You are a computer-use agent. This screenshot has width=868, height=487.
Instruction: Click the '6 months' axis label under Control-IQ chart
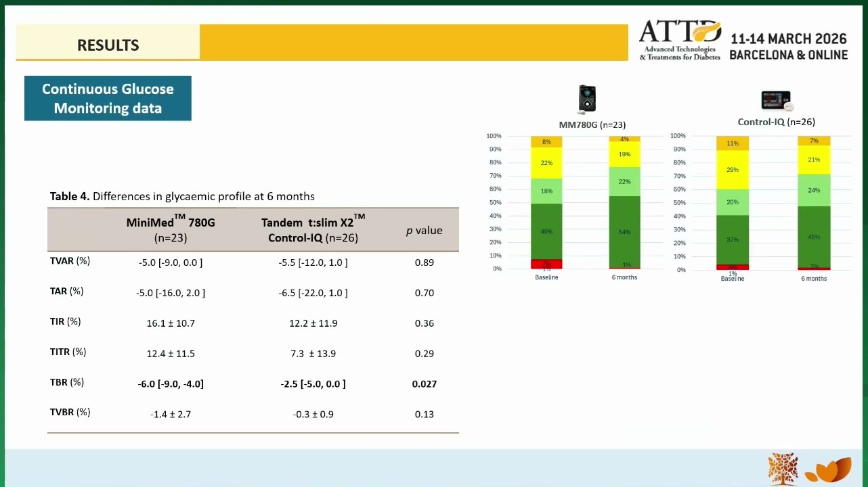point(814,279)
